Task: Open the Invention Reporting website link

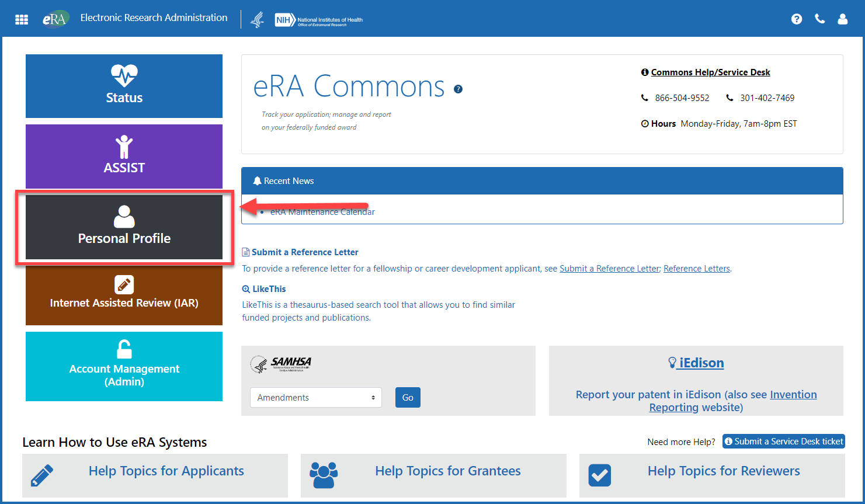Action: 733,401
